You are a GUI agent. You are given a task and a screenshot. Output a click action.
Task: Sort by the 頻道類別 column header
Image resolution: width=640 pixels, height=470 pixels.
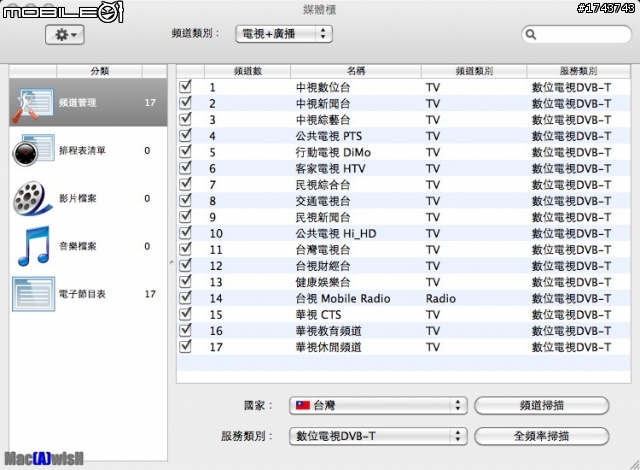tap(474, 71)
